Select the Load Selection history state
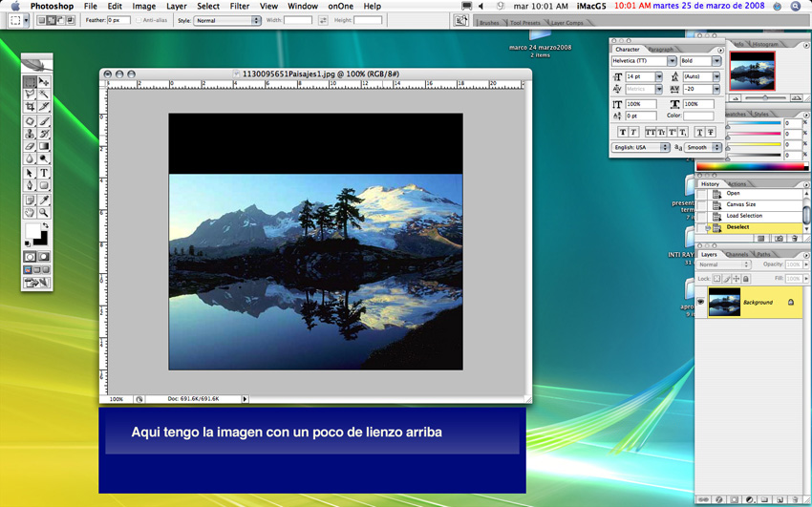Image resolution: width=812 pixels, height=507 pixels. 744,216
